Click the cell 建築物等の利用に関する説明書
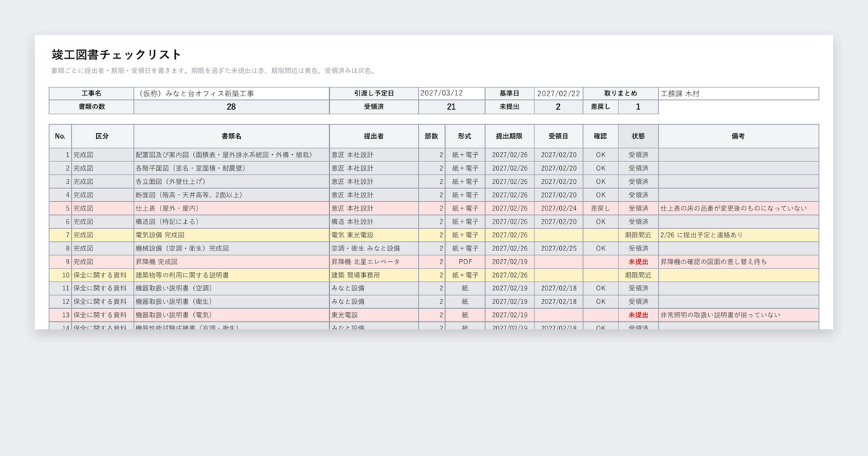 [x=231, y=275]
